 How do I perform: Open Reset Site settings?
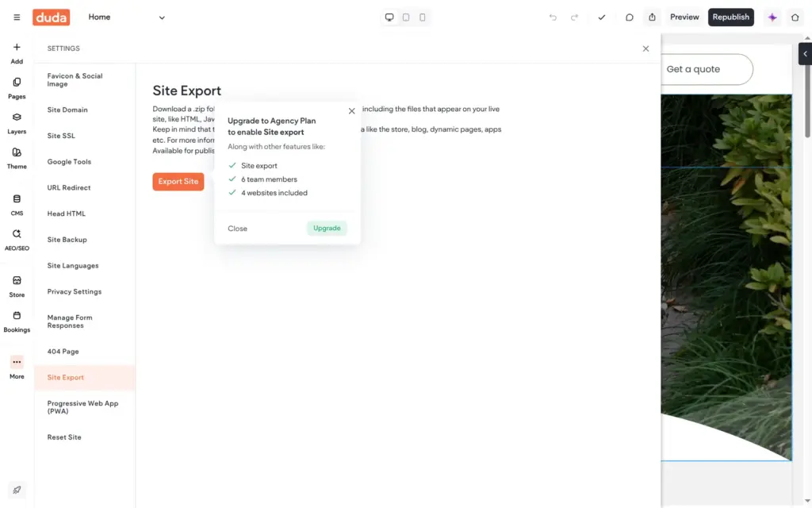tap(84, 437)
